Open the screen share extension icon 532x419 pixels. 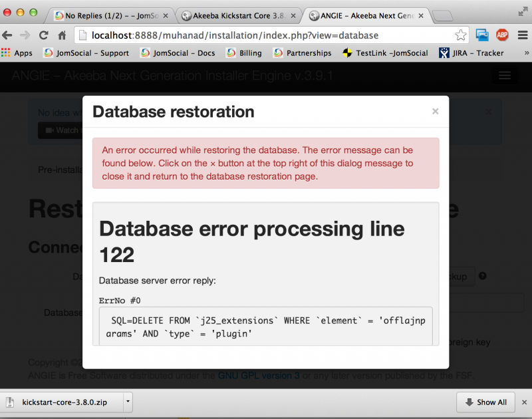481,35
